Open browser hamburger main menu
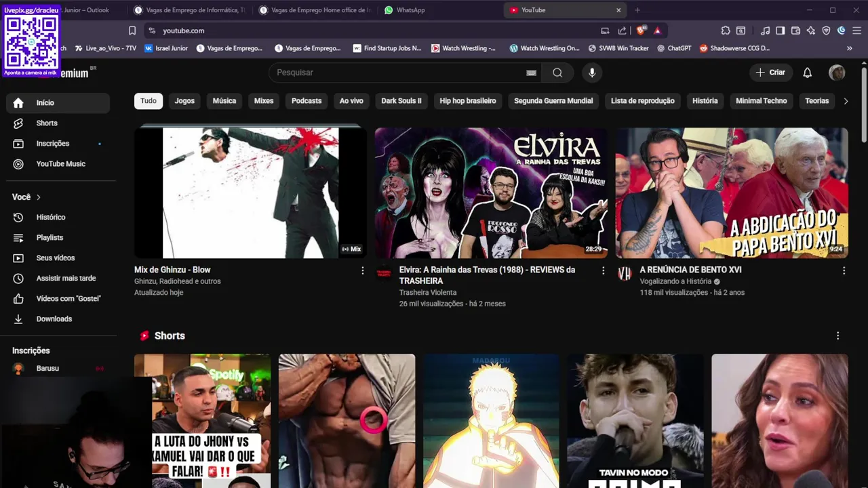The width and height of the screenshot is (868, 488). tap(857, 30)
